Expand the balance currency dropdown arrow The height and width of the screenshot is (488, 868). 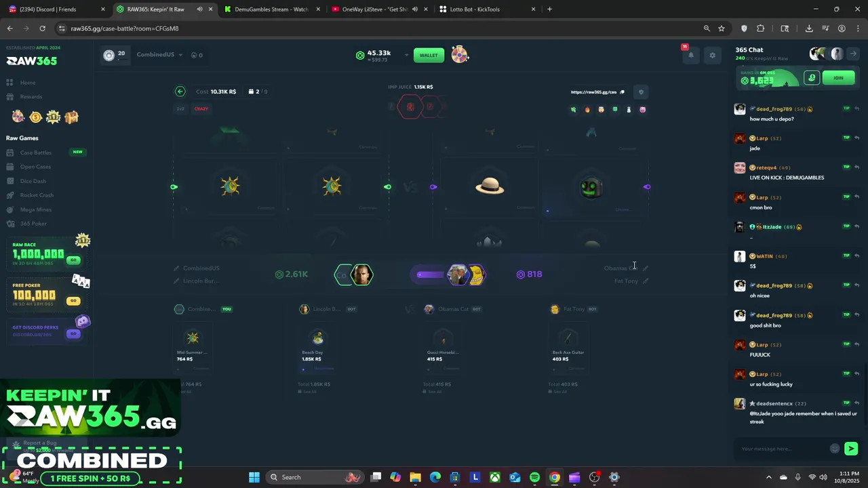tap(406, 55)
